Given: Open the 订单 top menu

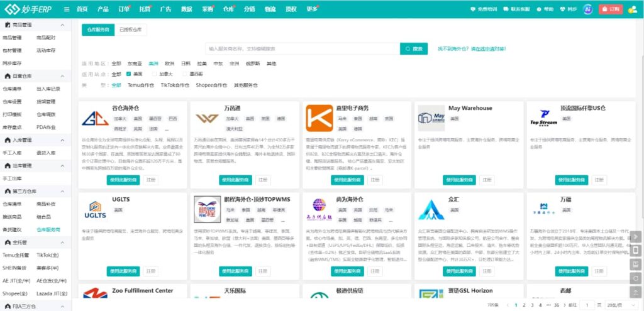Looking at the screenshot, I should click(124, 9).
